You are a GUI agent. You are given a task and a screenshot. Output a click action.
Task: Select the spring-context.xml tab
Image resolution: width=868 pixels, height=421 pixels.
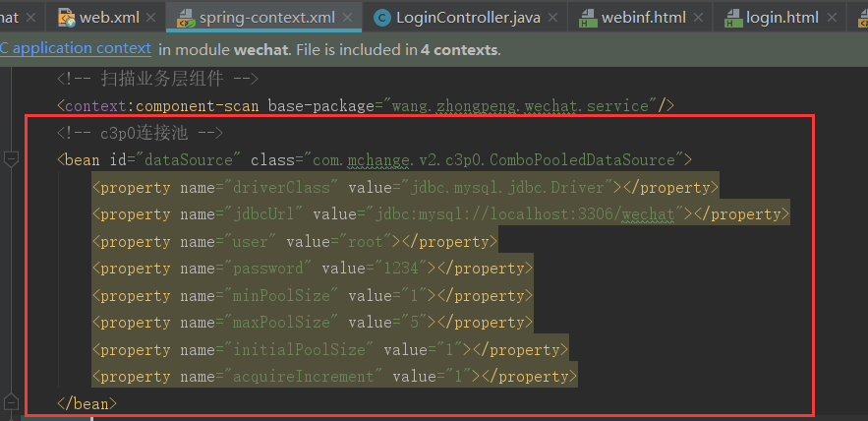tap(266, 18)
